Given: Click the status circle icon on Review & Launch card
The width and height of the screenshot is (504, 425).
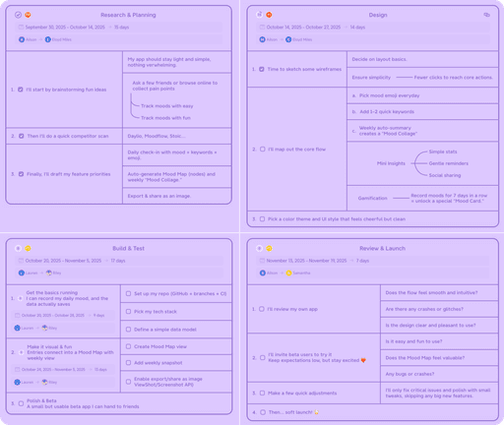Looking at the screenshot, I should coord(259,248).
